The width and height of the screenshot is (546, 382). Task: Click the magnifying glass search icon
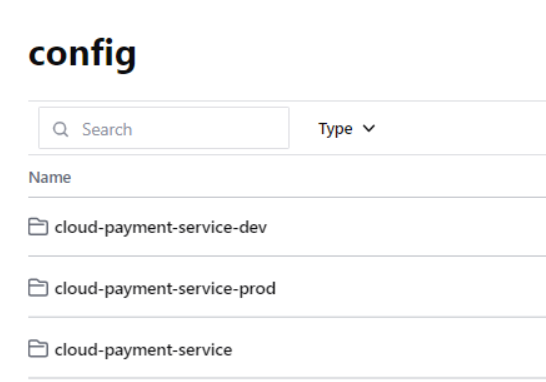[61, 129]
